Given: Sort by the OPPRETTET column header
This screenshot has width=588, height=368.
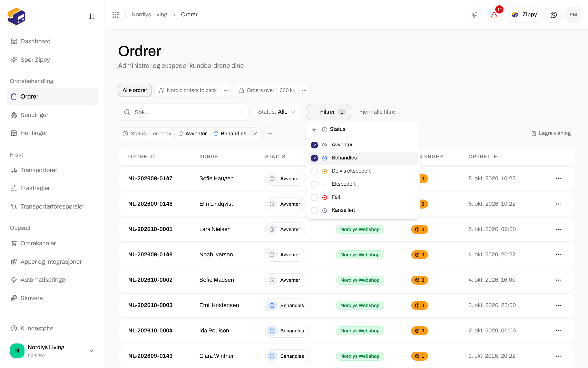Looking at the screenshot, I should [484, 157].
